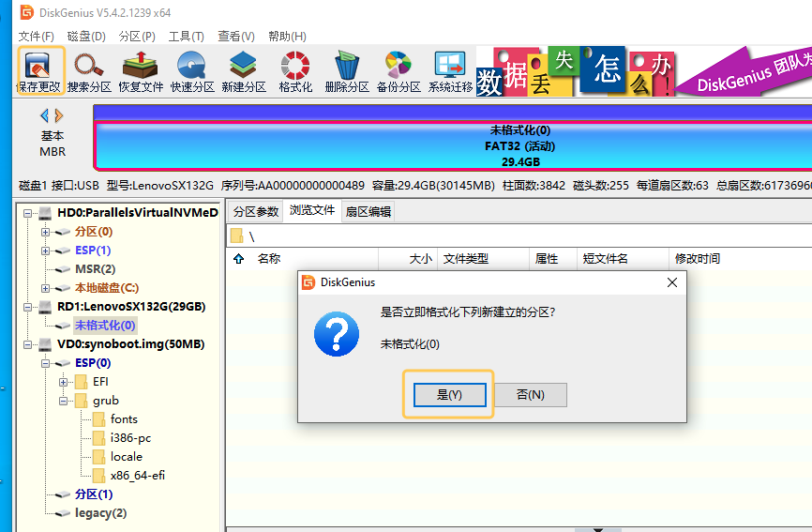Decline format with 否(N) button
812x532 pixels.
click(x=531, y=395)
